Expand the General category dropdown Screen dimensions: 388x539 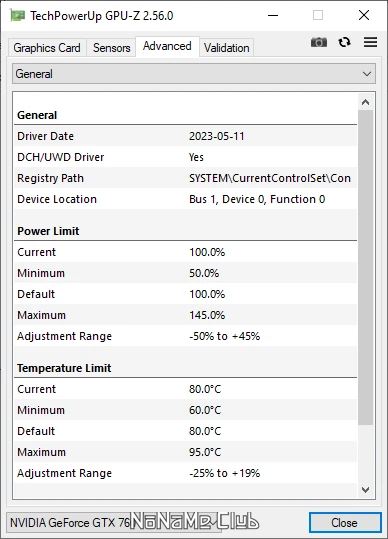click(x=194, y=74)
